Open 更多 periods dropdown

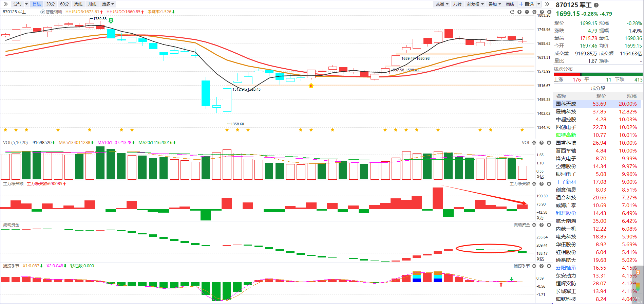tap(108, 4)
